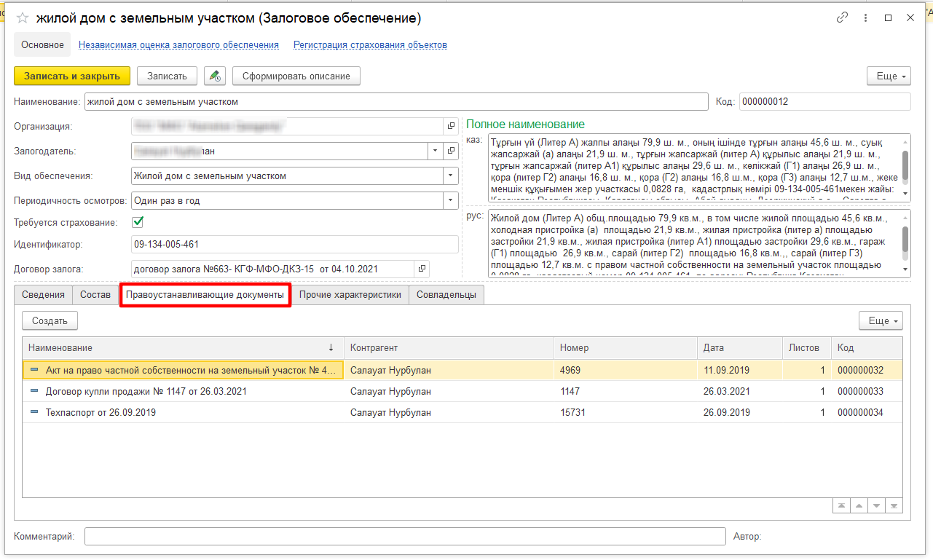Click the Записать button
This screenshot has width=933, height=560.
pyautogui.click(x=167, y=76)
